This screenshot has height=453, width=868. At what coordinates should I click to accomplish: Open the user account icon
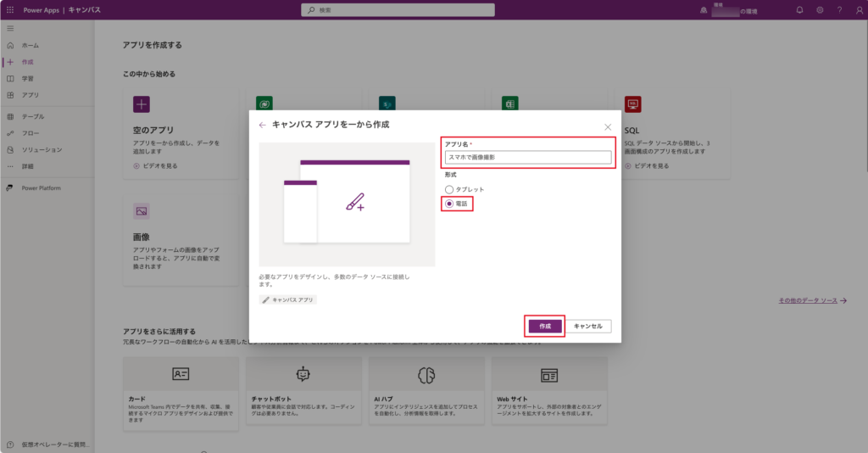pos(857,10)
